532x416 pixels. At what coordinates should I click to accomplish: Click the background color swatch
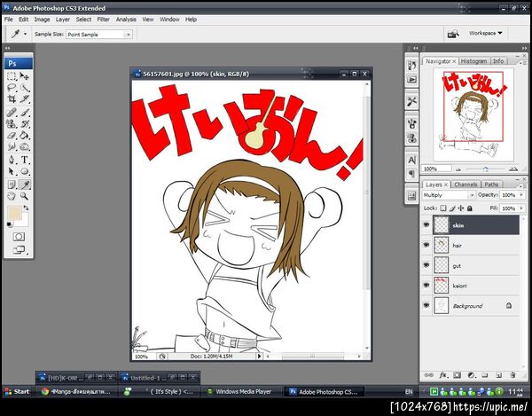pyautogui.click(x=24, y=221)
